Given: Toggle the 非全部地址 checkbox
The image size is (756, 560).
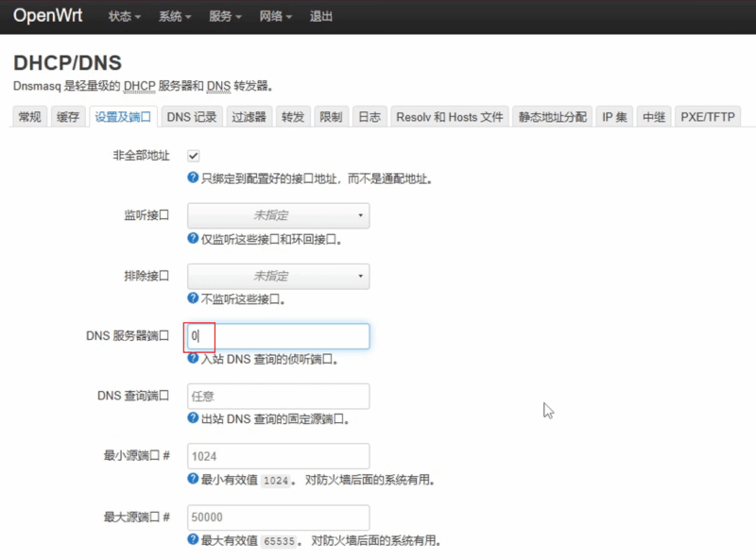Looking at the screenshot, I should coord(193,155).
